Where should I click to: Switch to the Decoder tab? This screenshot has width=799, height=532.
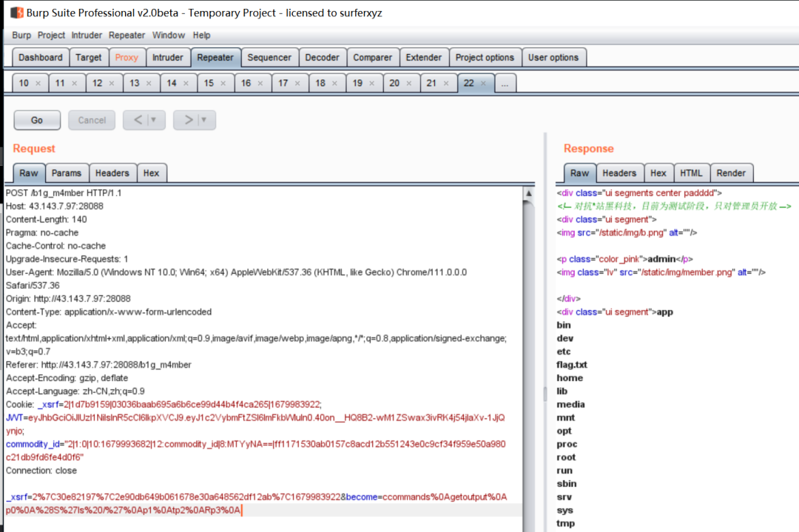[322, 58]
